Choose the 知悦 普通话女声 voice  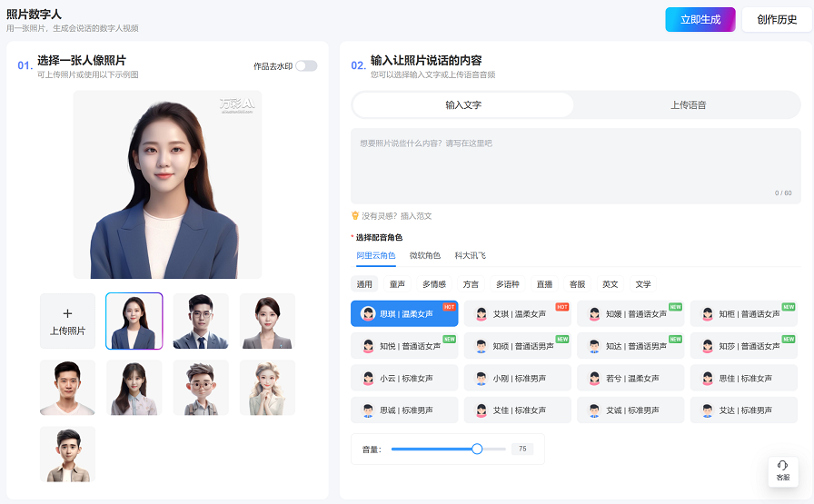pos(404,346)
